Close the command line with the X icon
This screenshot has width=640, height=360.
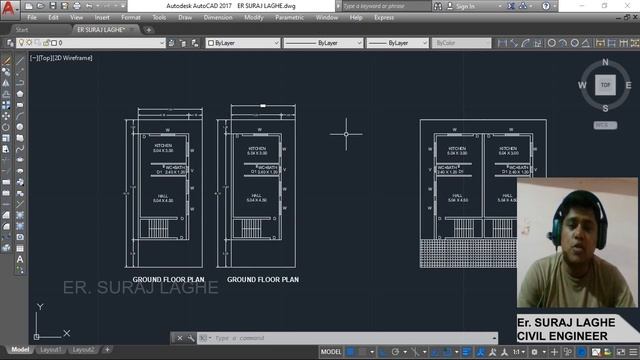click(180, 338)
